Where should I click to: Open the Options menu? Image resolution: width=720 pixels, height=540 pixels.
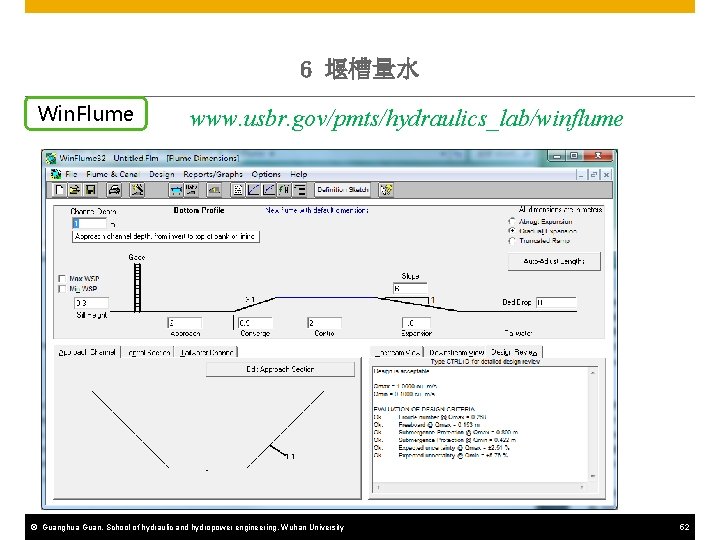[x=266, y=174]
